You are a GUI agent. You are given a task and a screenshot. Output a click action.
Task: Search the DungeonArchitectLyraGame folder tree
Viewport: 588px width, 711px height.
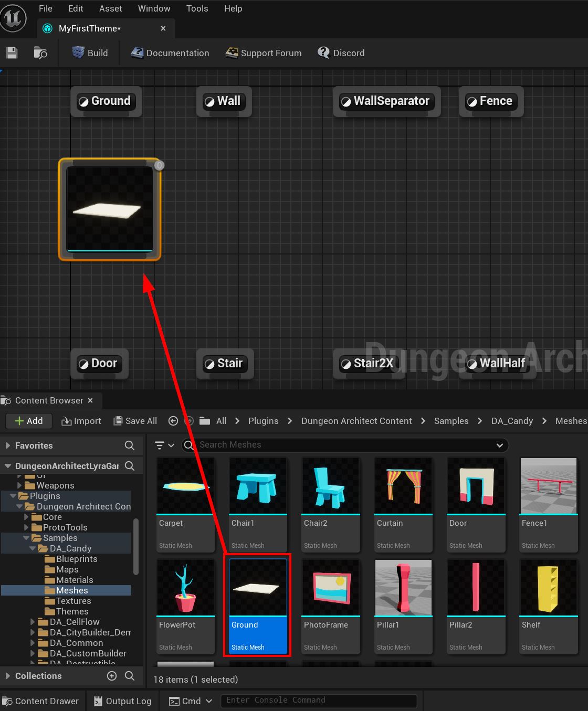click(130, 466)
